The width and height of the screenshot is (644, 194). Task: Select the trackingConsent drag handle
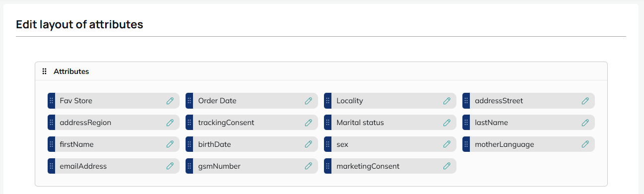[x=190, y=123]
